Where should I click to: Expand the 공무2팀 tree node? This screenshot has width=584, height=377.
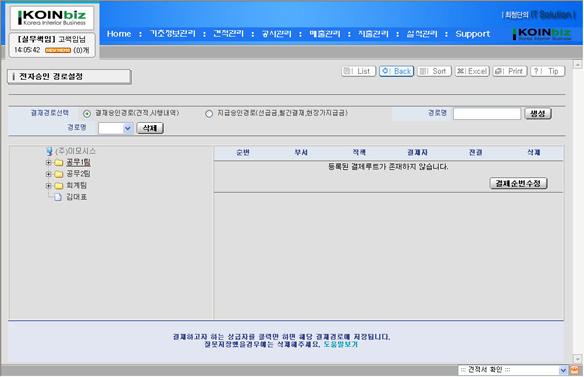[x=48, y=174]
